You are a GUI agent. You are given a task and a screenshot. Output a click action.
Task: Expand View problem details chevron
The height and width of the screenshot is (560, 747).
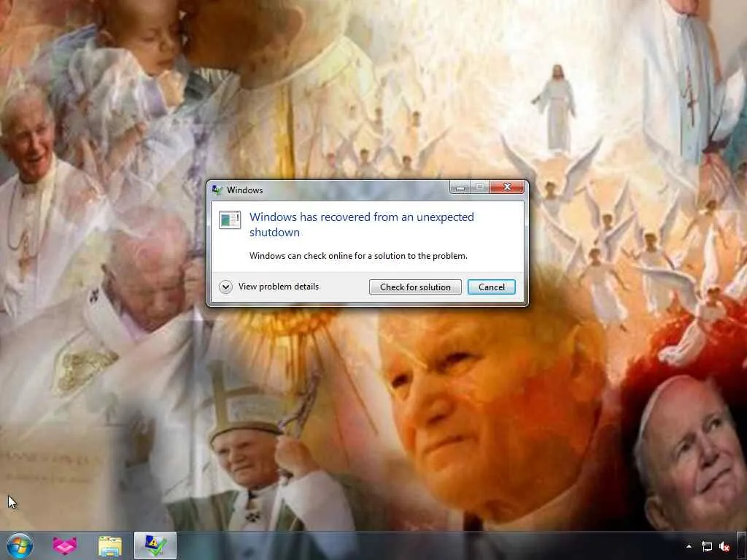[x=225, y=287]
